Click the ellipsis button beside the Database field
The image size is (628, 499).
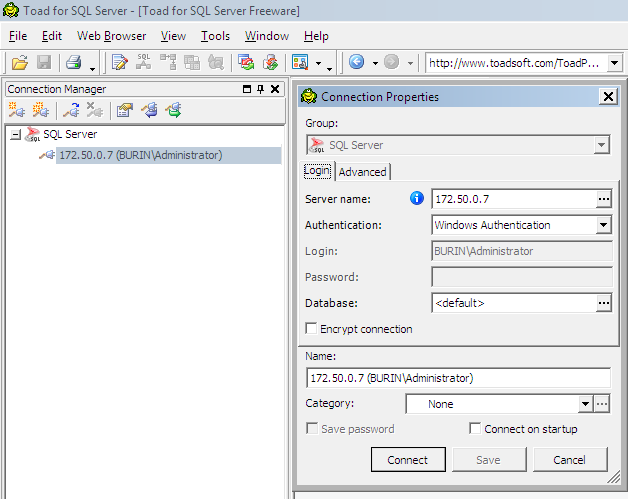point(603,303)
